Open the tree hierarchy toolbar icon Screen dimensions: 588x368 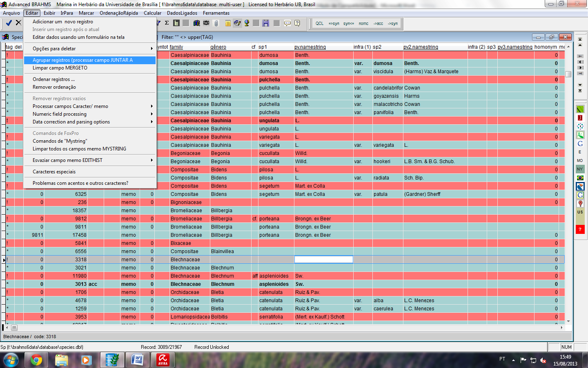point(176,23)
